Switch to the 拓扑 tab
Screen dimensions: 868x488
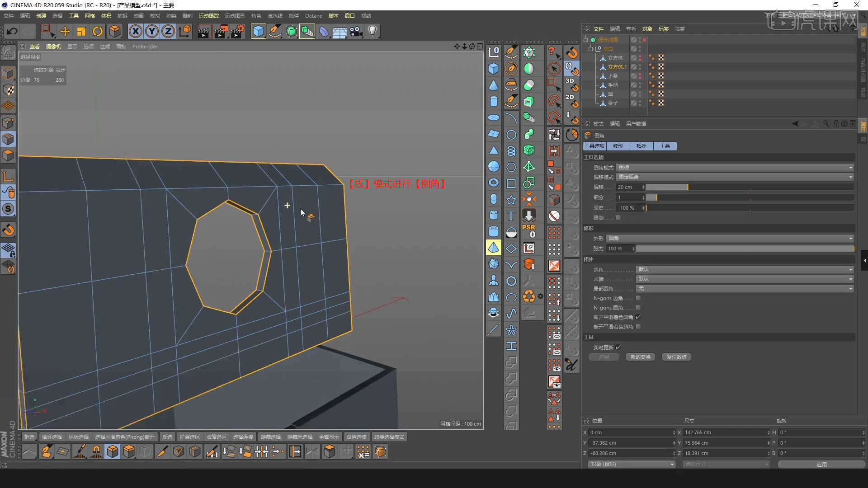[642, 146]
